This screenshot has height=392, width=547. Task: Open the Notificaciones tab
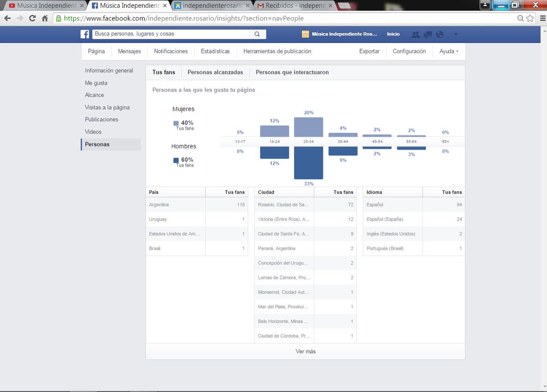point(171,51)
